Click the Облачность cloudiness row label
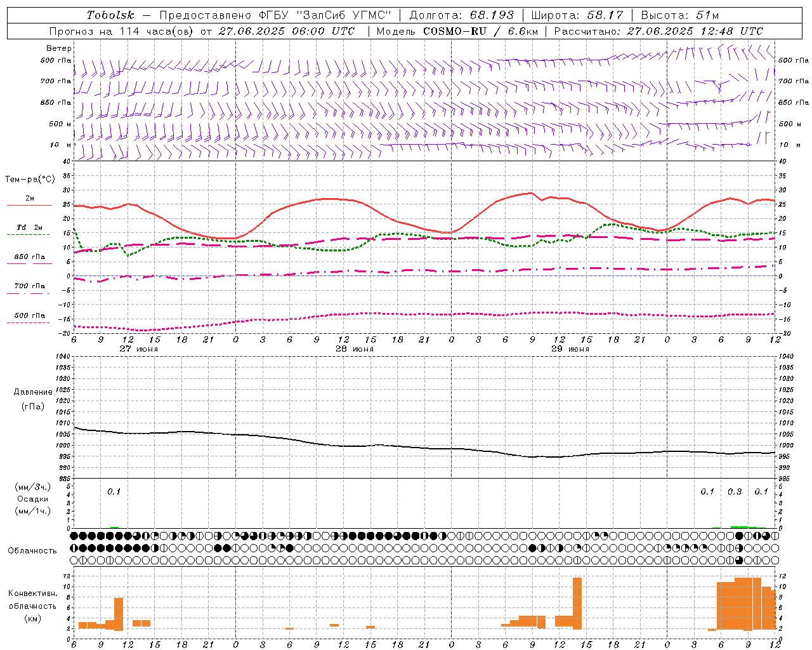Viewport: 812px width, 650px height. click(32, 550)
